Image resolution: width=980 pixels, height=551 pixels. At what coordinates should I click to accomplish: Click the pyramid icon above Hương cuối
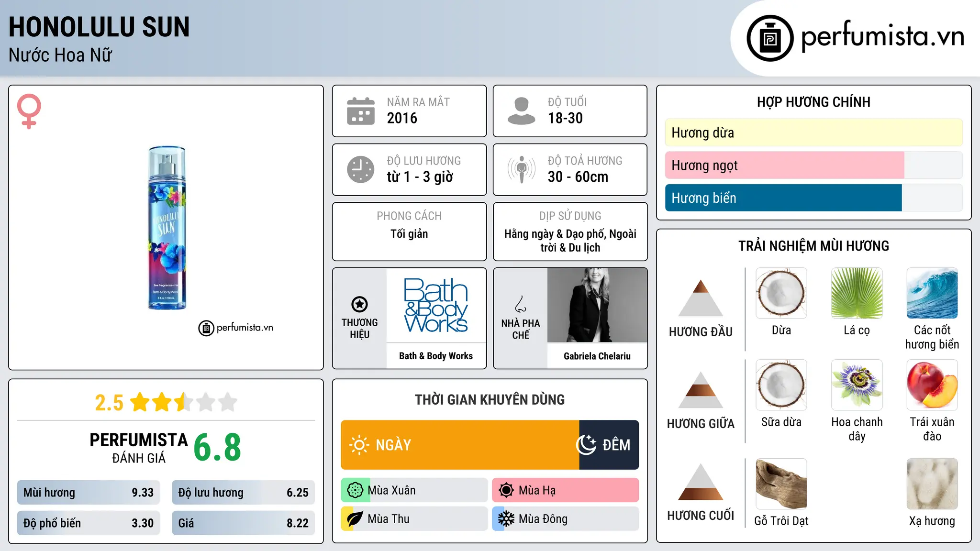(x=701, y=482)
